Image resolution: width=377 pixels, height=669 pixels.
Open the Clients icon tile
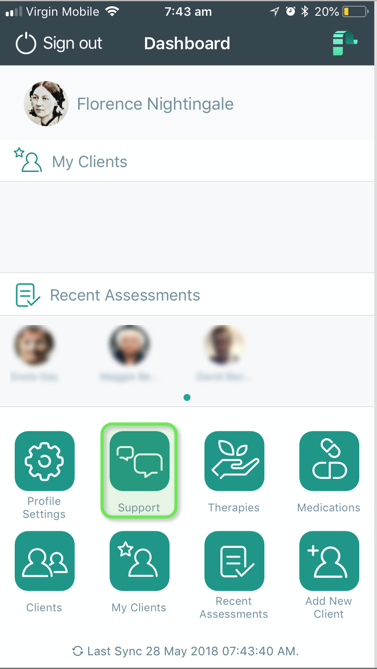(x=44, y=561)
